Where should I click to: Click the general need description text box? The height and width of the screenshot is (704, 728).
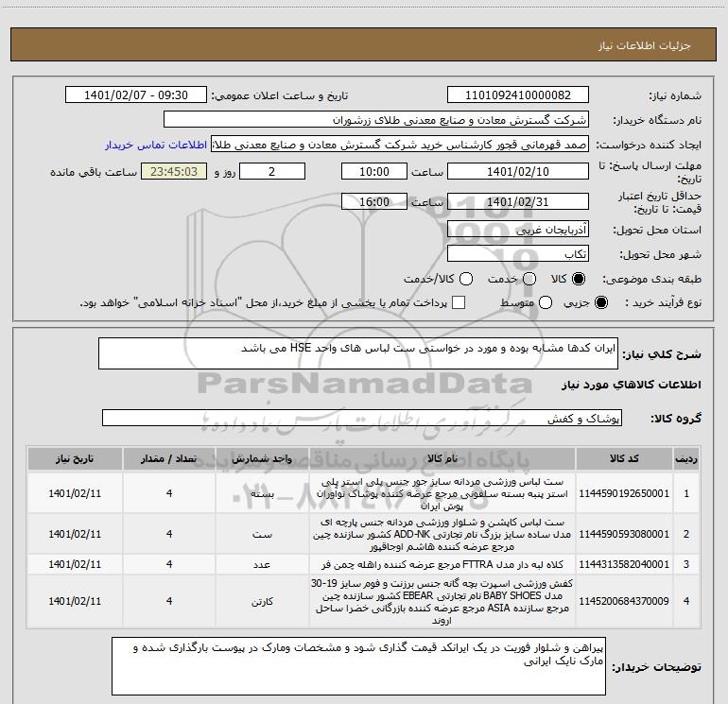click(x=358, y=353)
